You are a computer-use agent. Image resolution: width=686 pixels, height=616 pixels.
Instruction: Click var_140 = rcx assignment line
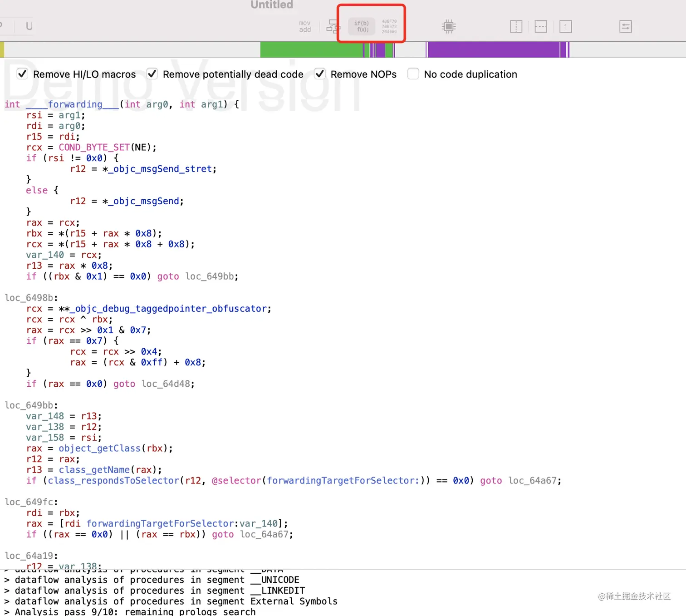64,255
